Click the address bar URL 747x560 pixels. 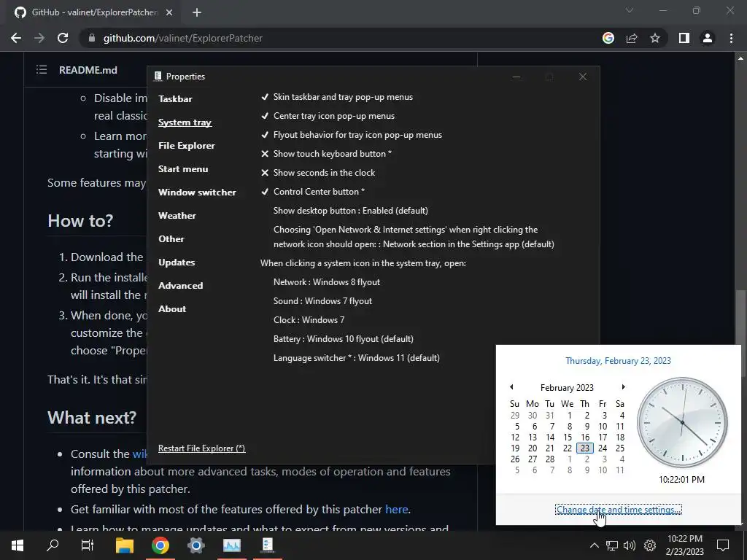[183, 38]
